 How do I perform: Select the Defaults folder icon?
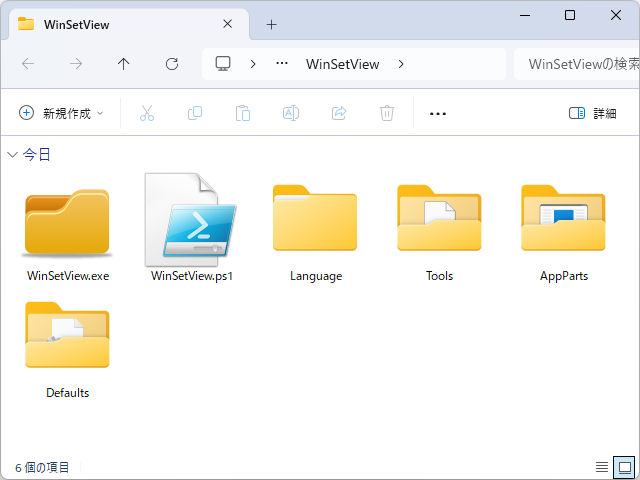point(67,335)
